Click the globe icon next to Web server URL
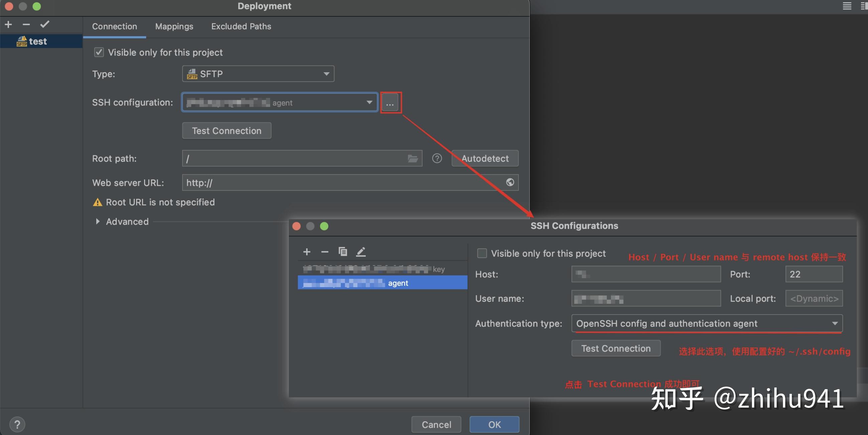 click(x=510, y=182)
